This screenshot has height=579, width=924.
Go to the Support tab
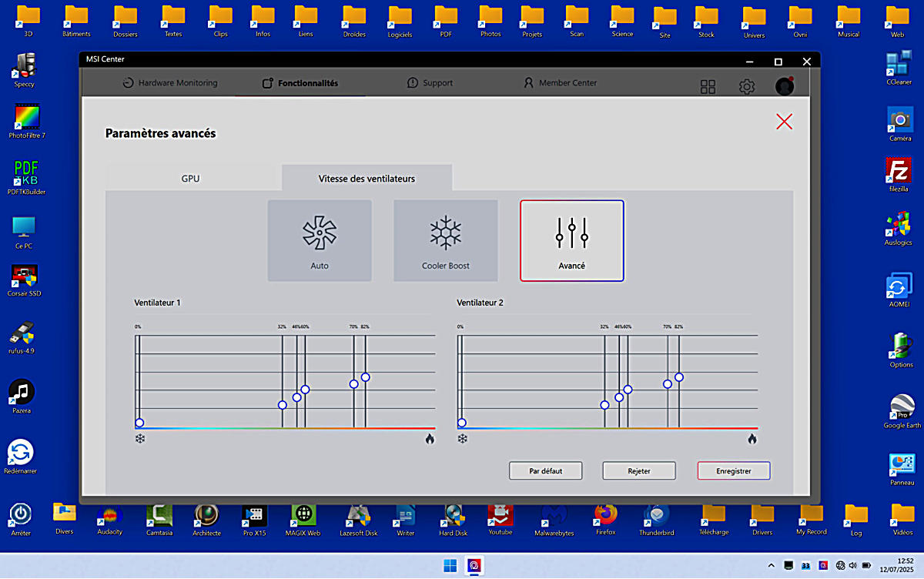click(x=430, y=83)
